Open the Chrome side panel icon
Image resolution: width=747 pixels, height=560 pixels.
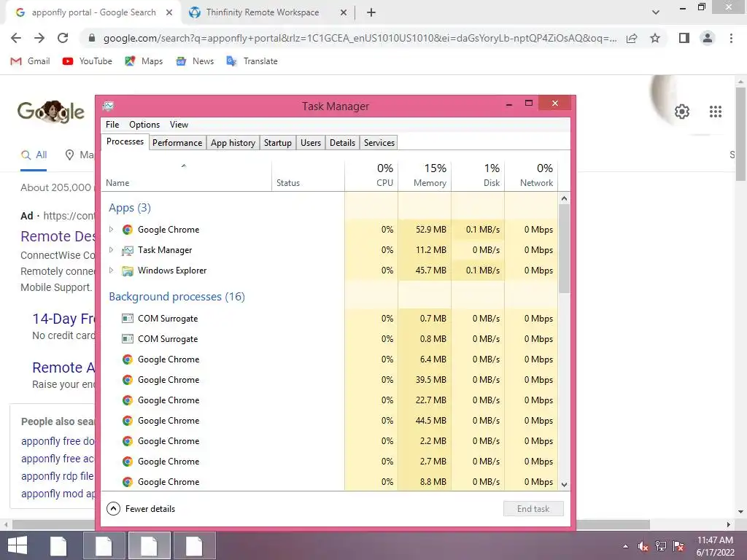tap(684, 38)
